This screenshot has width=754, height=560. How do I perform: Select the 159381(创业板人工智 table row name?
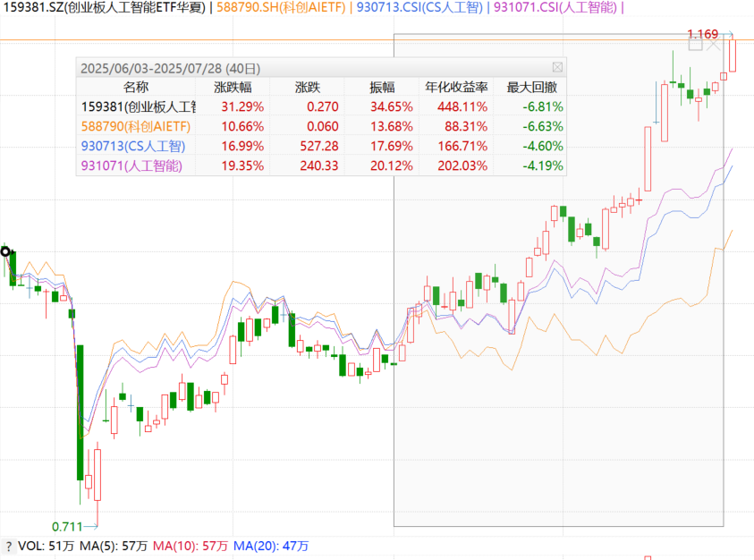pyautogui.click(x=139, y=106)
